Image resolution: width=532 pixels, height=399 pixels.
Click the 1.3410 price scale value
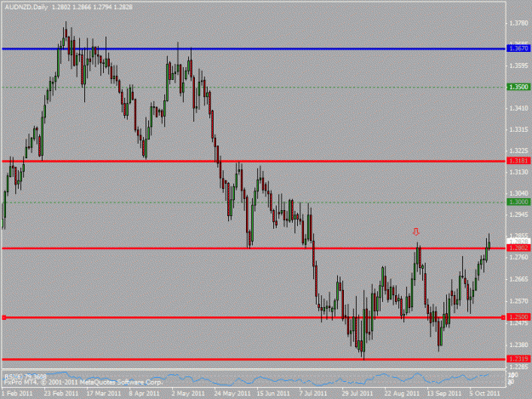pyautogui.click(x=518, y=109)
